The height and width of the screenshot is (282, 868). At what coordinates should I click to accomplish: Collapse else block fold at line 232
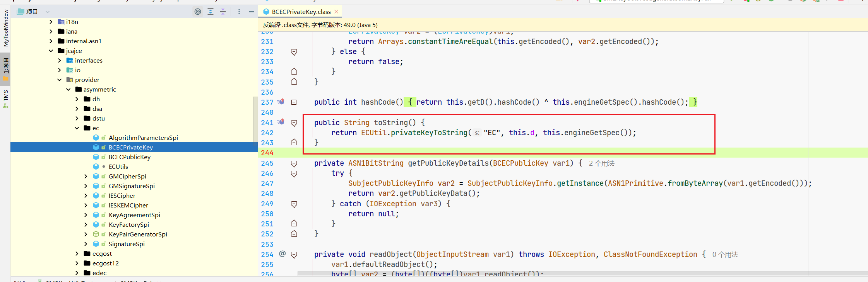pos(294,52)
